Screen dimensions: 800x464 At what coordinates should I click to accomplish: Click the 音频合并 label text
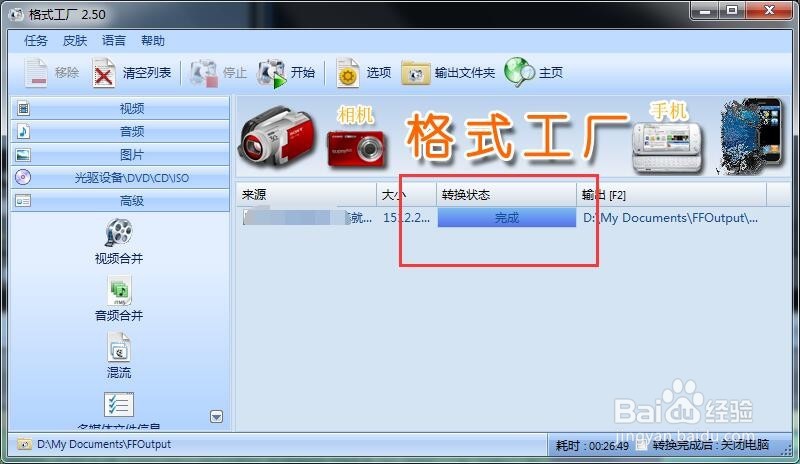[119, 316]
